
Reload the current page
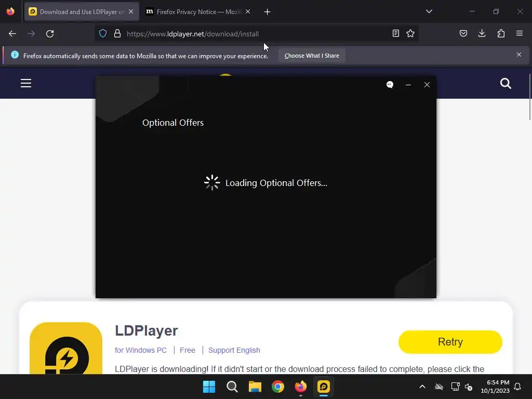tap(50, 34)
